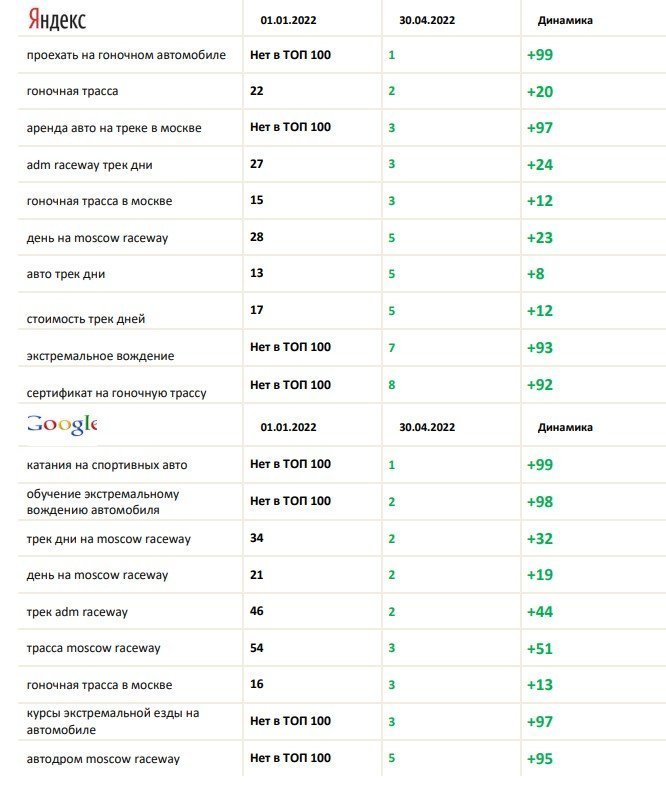Click keyword "adm raceway трек дни"
The width and height of the screenshot is (666, 786).
pyautogui.click(x=90, y=164)
